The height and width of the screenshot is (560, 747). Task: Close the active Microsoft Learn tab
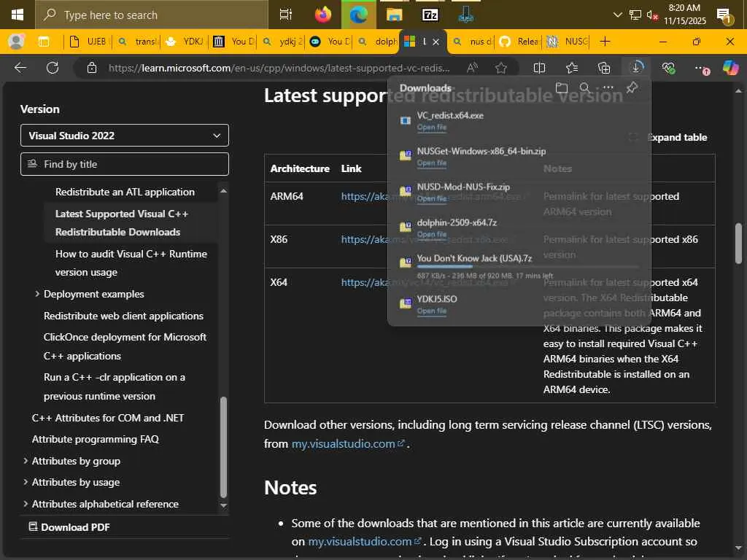pos(436,42)
